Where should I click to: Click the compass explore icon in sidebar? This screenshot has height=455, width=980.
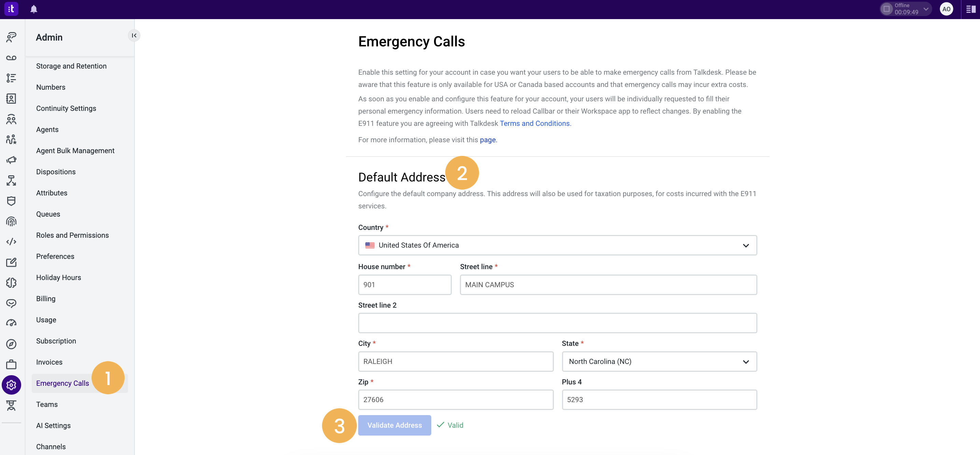coord(11,344)
